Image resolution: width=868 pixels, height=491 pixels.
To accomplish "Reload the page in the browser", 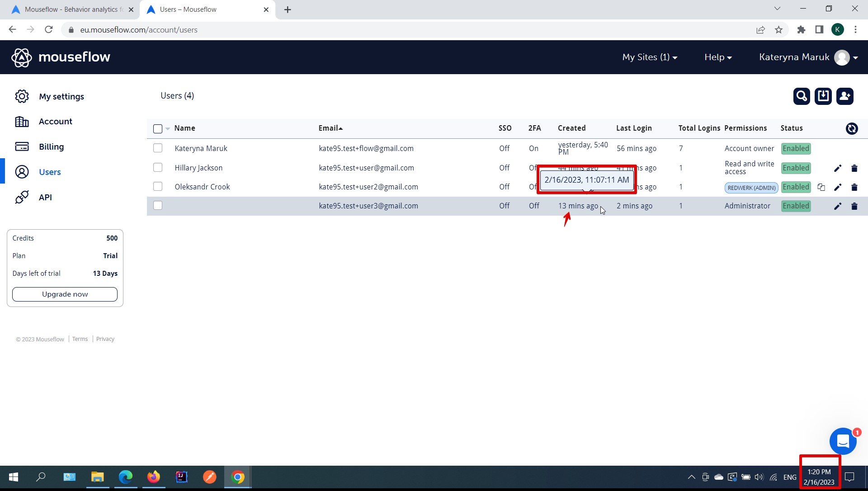I will click(49, 30).
